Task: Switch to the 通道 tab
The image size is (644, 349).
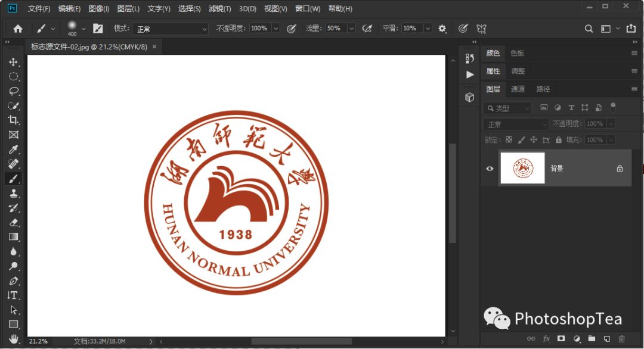Action: click(518, 89)
